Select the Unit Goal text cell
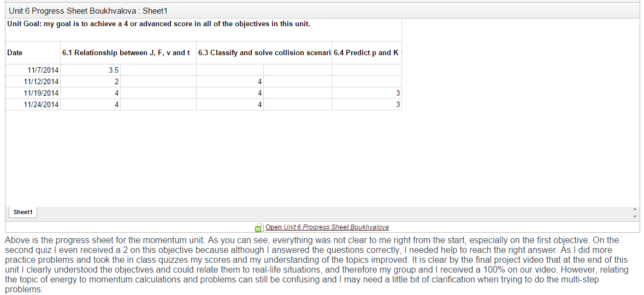This screenshot has height=295, width=644. click(203, 29)
